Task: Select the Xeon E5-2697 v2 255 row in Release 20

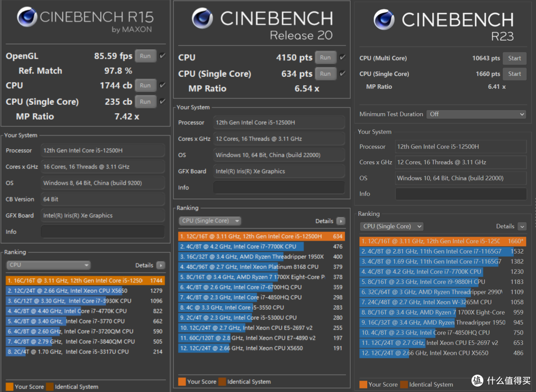Action: (x=262, y=328)
